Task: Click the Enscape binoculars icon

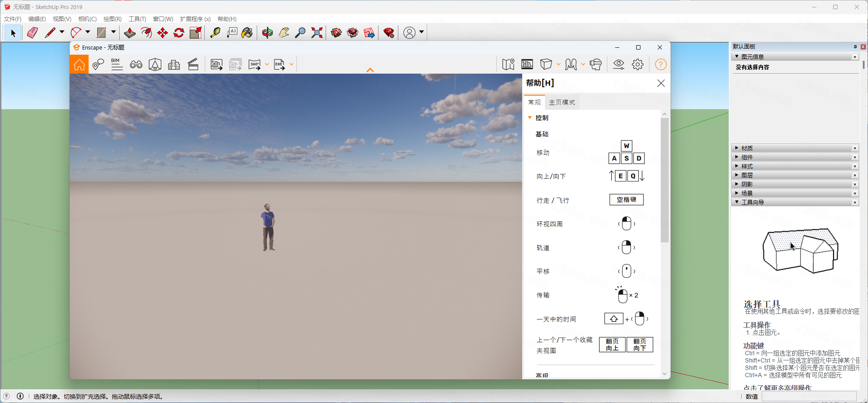Action: (136, 65)
